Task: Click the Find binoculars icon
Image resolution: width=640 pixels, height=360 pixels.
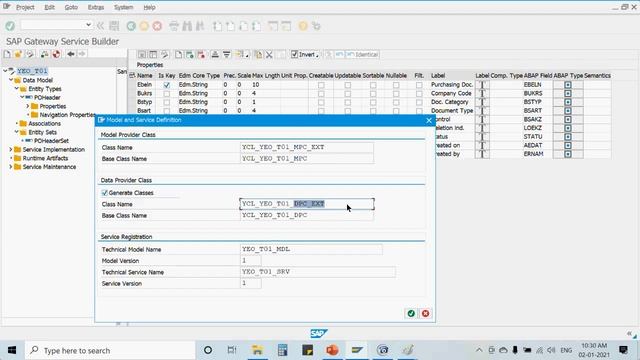Action: pyautogui.click(x=187, y=26)
